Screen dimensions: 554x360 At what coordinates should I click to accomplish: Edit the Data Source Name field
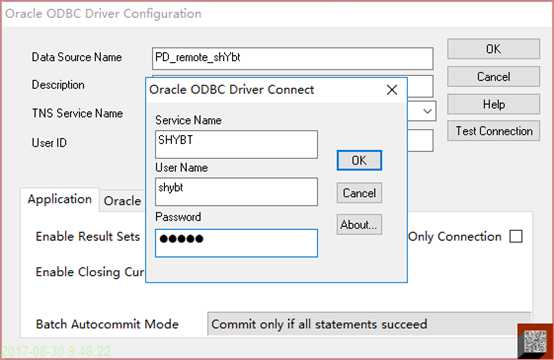[x=293, y=58]
